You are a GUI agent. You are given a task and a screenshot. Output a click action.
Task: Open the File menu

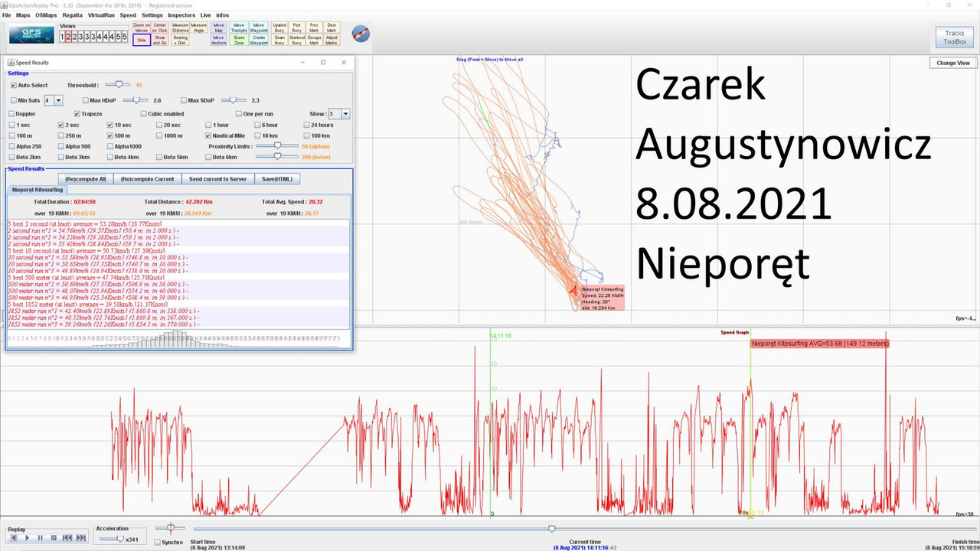(x=7, y=15)
